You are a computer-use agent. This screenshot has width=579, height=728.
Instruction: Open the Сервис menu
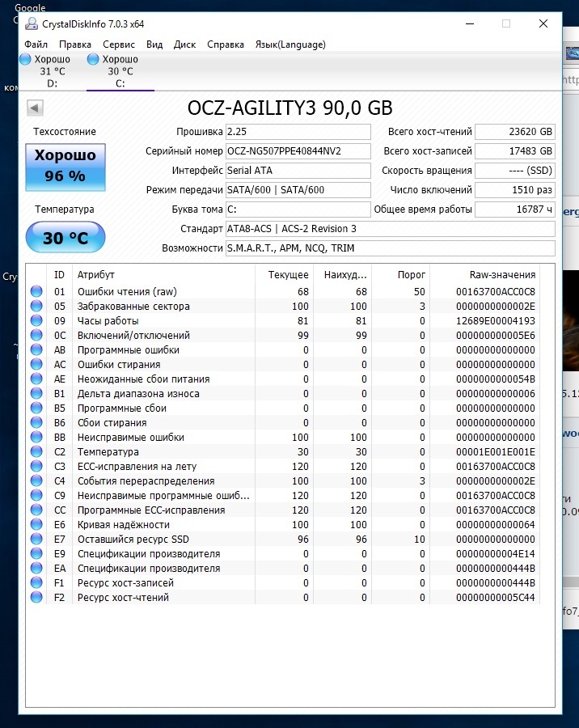coord(119,44)
